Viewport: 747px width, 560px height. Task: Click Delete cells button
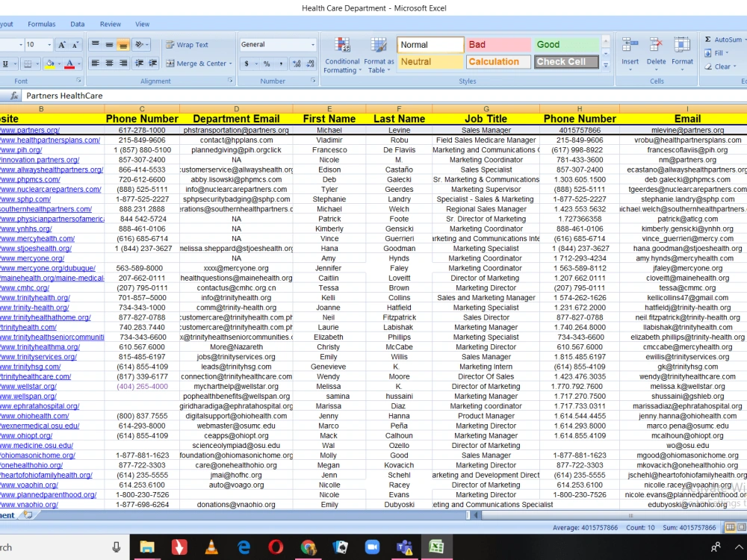(656, 54)
